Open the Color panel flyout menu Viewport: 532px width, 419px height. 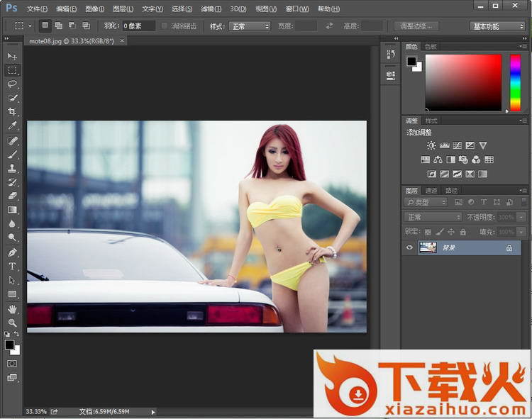point(523,46)
